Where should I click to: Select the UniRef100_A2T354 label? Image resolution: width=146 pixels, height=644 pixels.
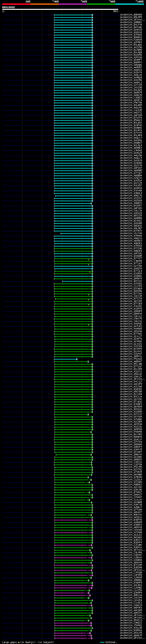(x=131, y=266)
